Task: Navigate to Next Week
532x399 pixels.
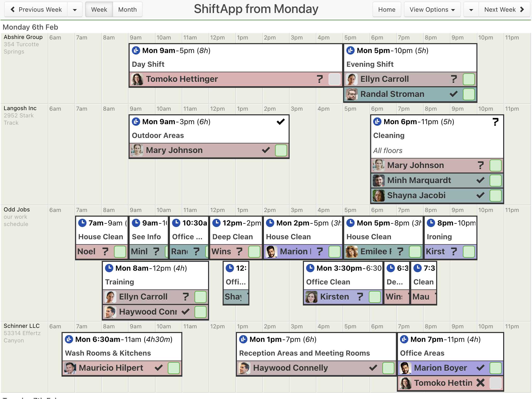Action: click(504, 10)
